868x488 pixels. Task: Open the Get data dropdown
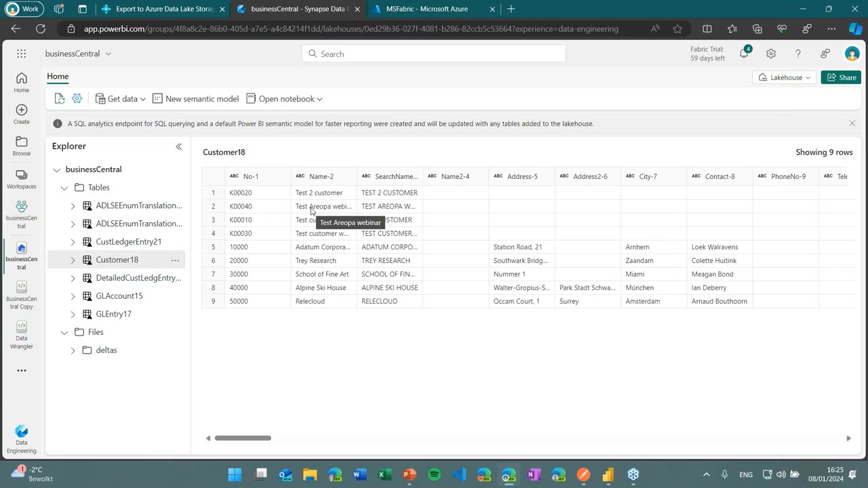pyautogui.click(x=121, y=99)
